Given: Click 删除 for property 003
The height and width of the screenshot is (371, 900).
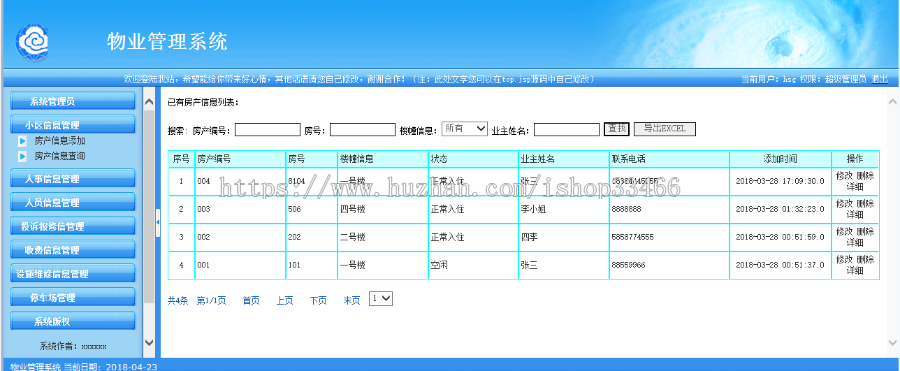Looking at the screenshot, I should 866,203.
